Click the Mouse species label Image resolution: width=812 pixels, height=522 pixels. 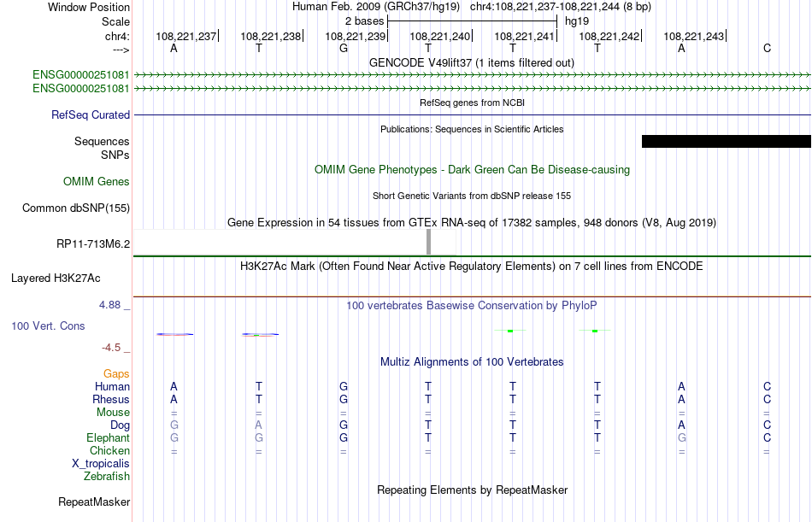(113, 412)
